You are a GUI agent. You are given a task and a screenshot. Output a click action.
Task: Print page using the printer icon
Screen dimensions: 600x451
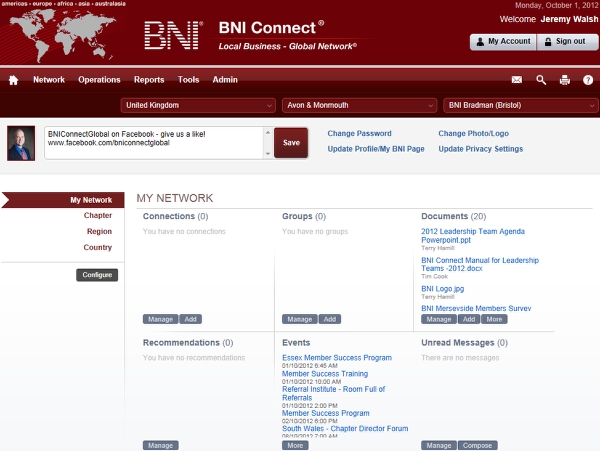tap(564, 80)
